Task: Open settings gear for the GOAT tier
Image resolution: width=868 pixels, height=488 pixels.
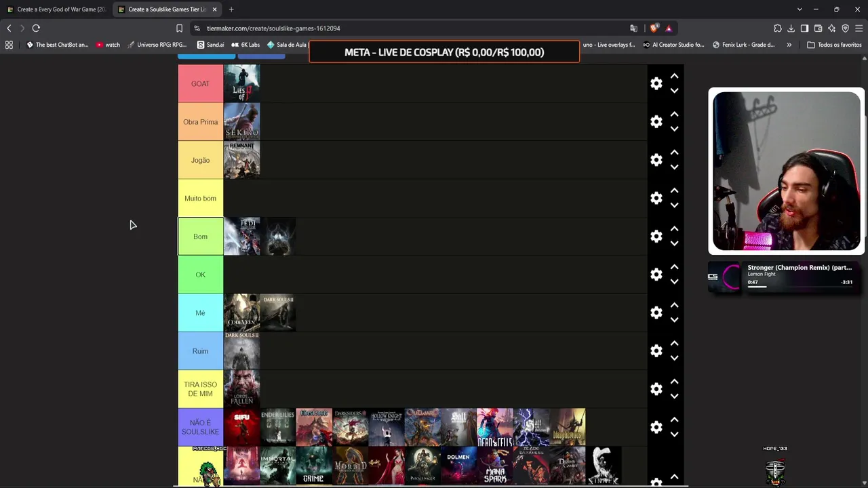Action: 656,83
